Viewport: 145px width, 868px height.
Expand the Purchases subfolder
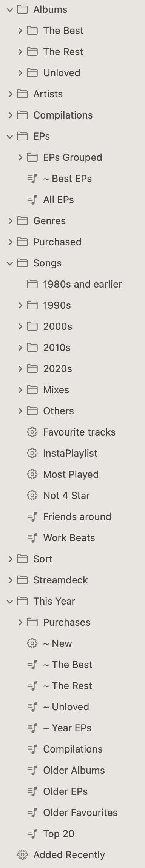coord(20,622)
